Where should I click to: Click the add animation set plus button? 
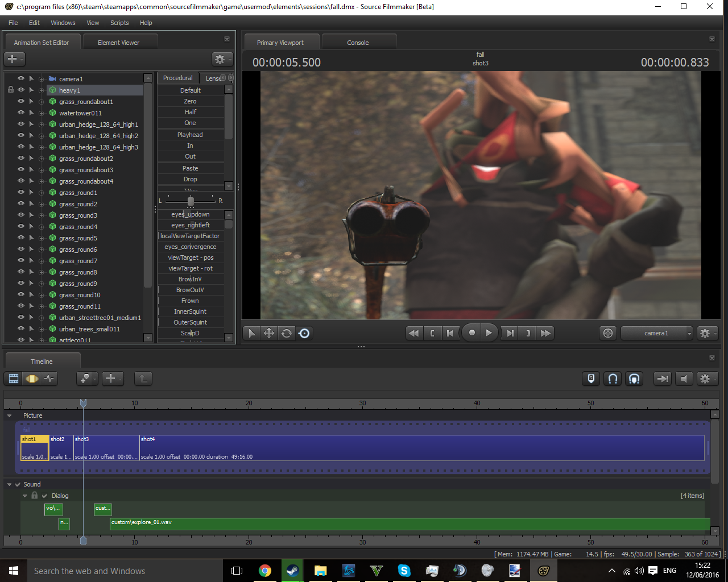(14, 59)
